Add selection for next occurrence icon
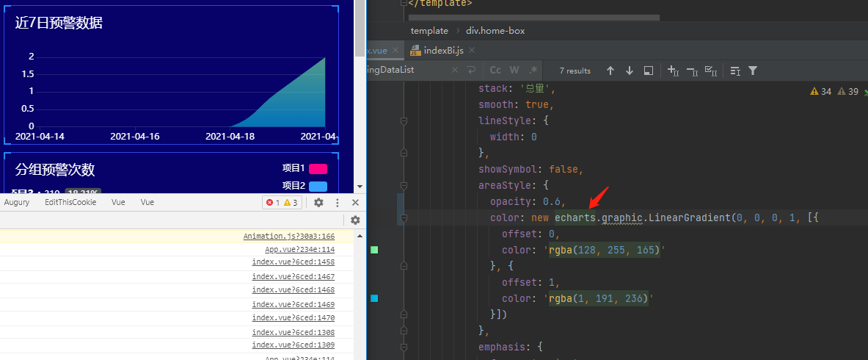The width and height of the screenshot is (868, 360). coord(673,71)
